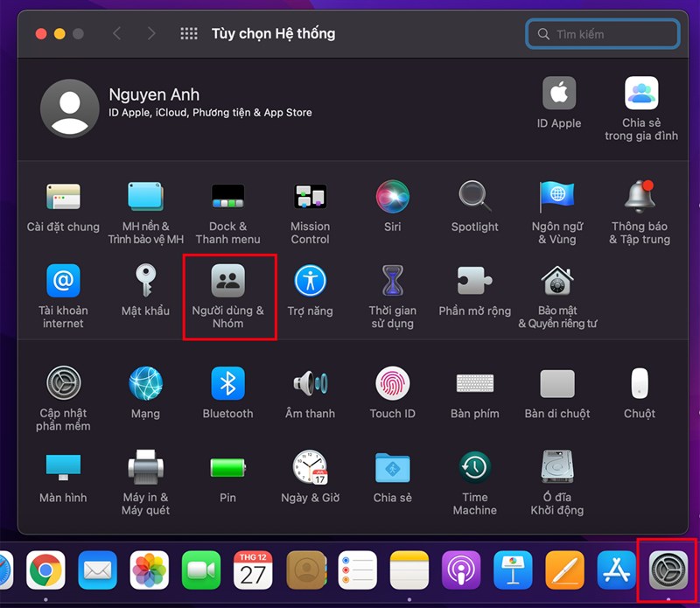Open System Preferences gear in Dock
700x608 pixels.
point(668,571)
